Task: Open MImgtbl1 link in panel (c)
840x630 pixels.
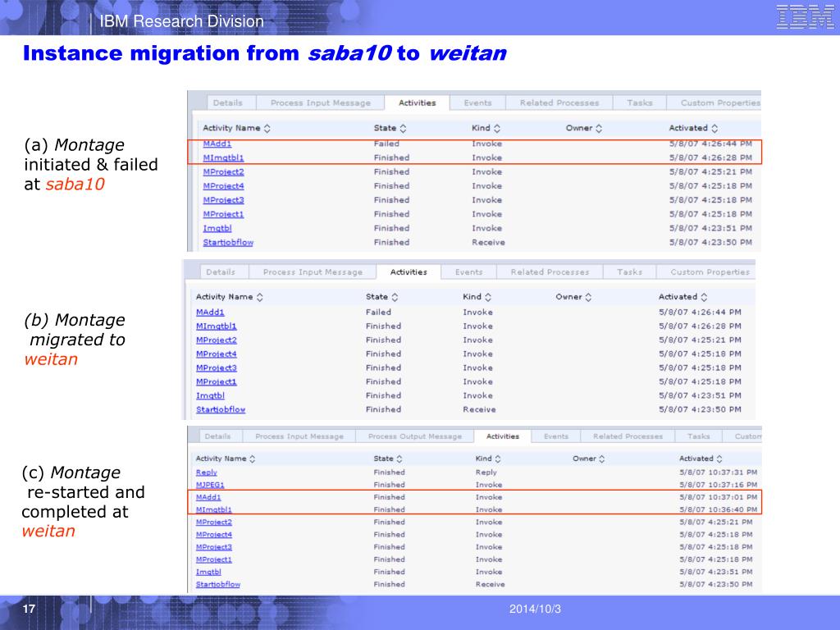Action: coord(214,509)
